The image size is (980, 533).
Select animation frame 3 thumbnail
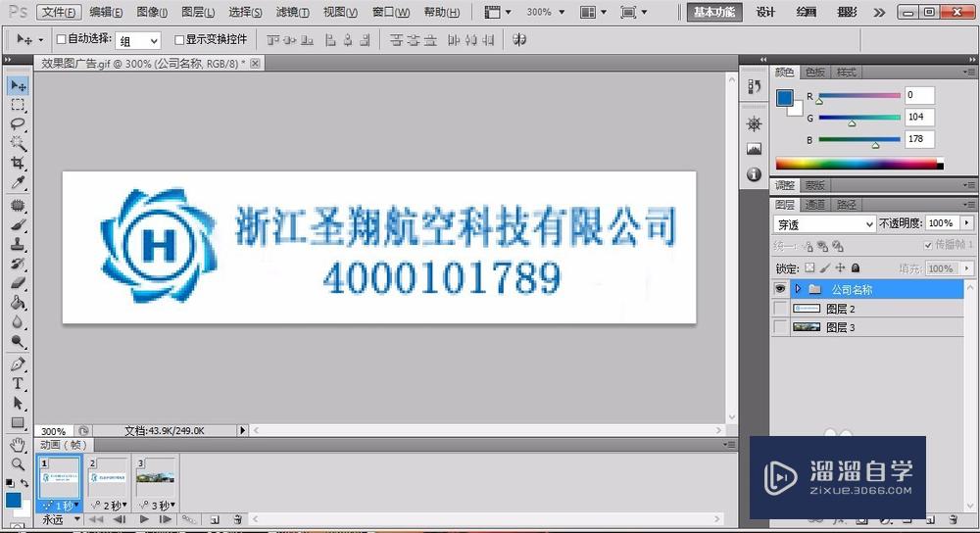[155, 478]
